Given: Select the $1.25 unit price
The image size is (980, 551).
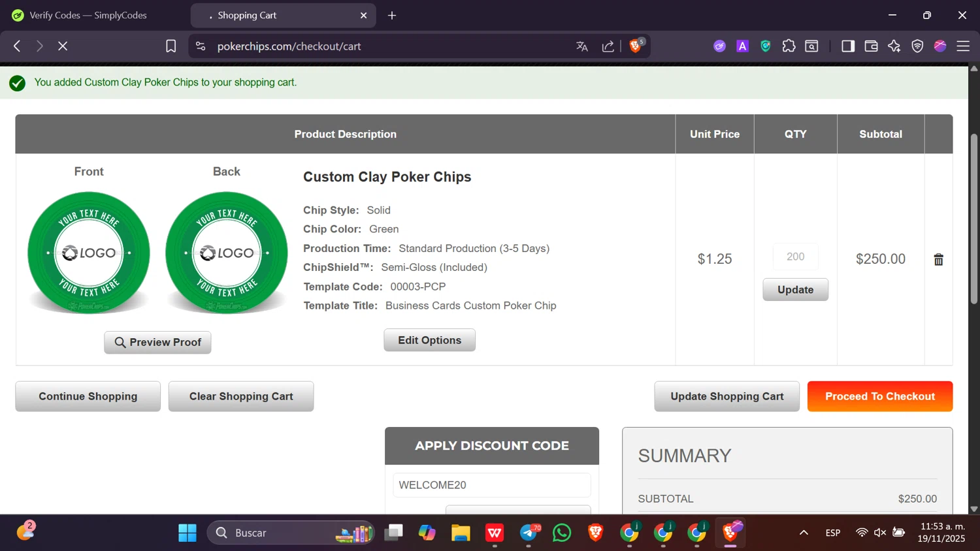Looking at the screenshot, I should tap(715, 259).
